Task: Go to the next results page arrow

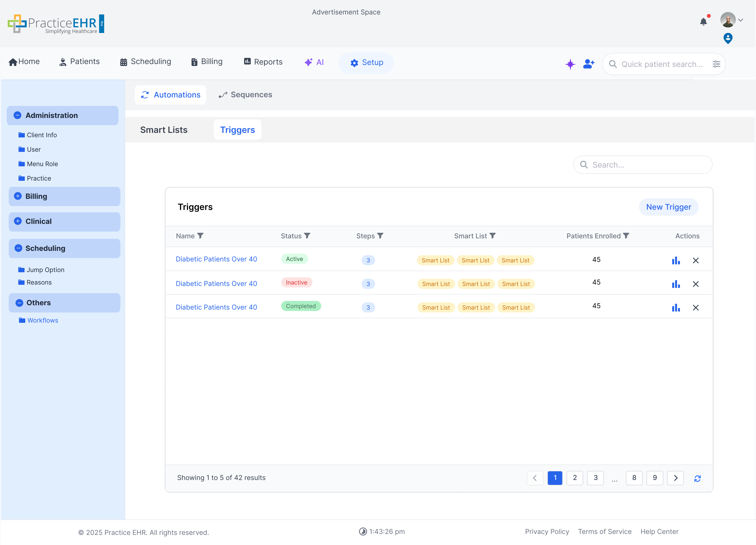Action: tap(675, 478)
